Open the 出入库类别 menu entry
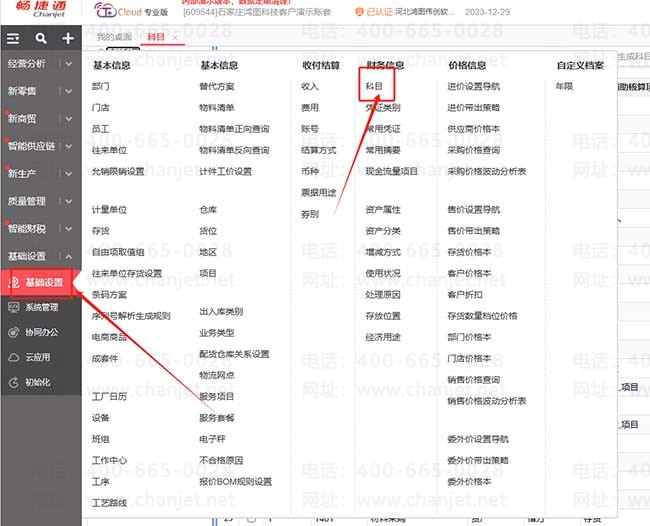Screen dimensions: 650x526 tap(221, 312)
